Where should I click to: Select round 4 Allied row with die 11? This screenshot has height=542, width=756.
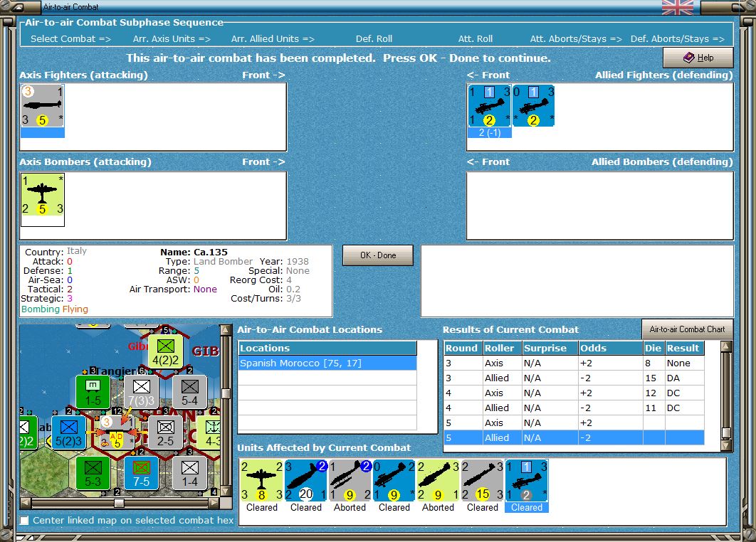pyautogui.click(x=574, y=408)
